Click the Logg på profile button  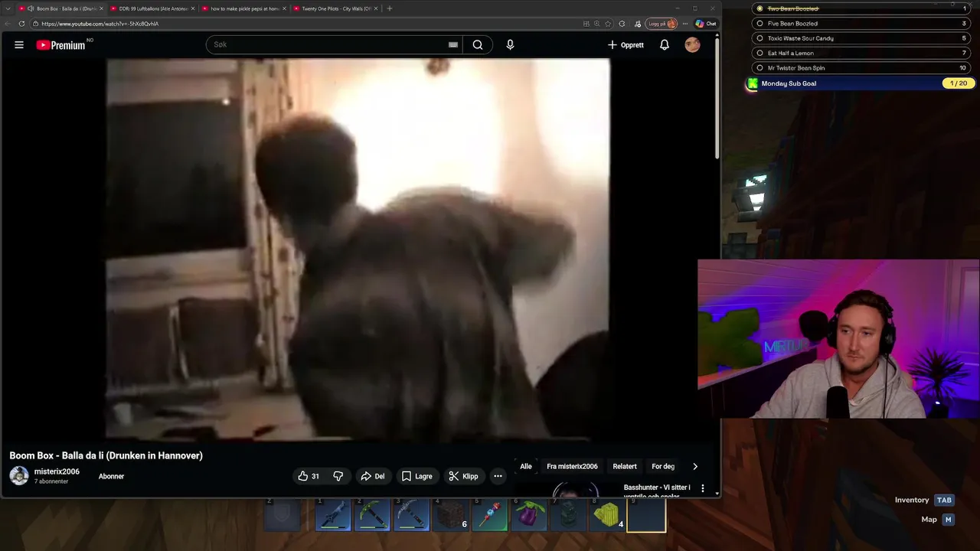pos(661,24)
